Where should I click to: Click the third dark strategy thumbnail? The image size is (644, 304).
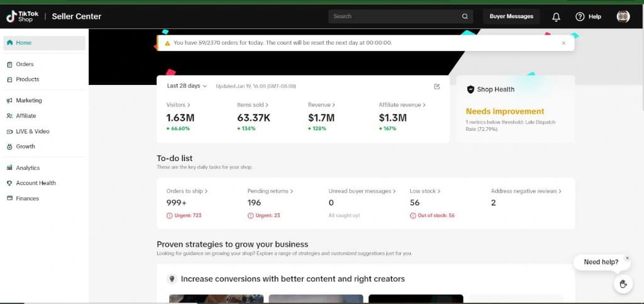(416, 299)
